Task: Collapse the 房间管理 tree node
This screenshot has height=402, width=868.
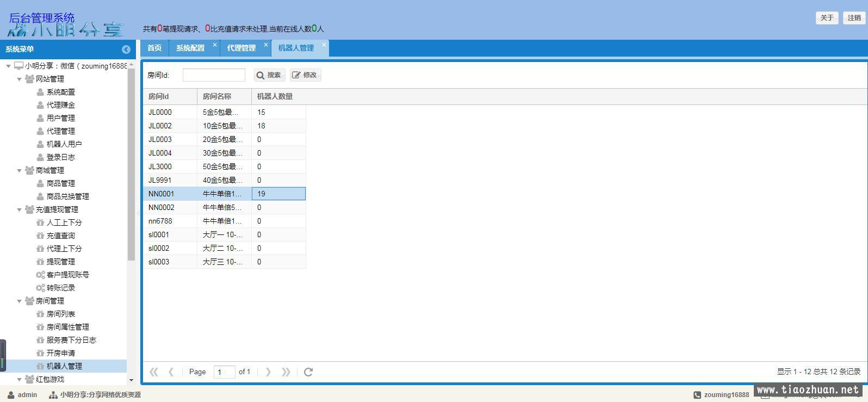Action: point(19,301)
